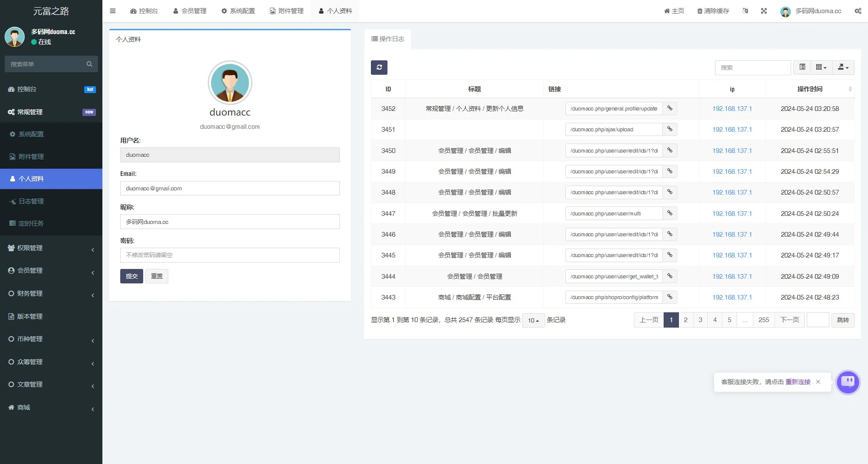Click the search icon in the menu search box
This screenshot has height=464, width=868.
[x=89, y=64]
